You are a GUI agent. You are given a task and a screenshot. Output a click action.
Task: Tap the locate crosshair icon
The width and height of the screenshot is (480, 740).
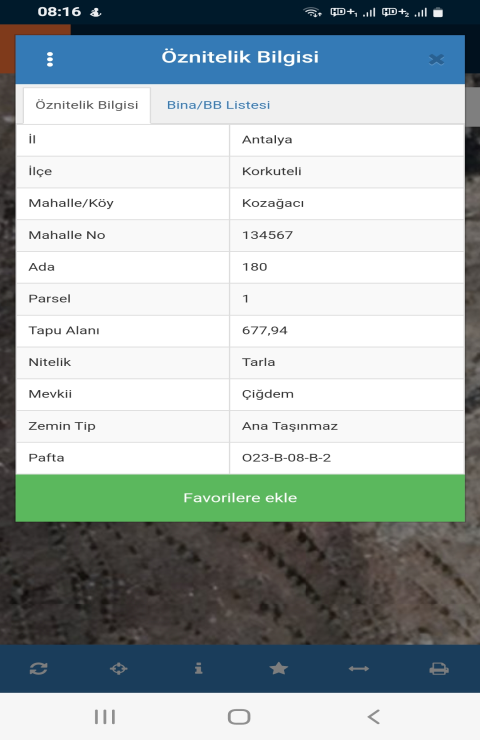pos(118,669)
